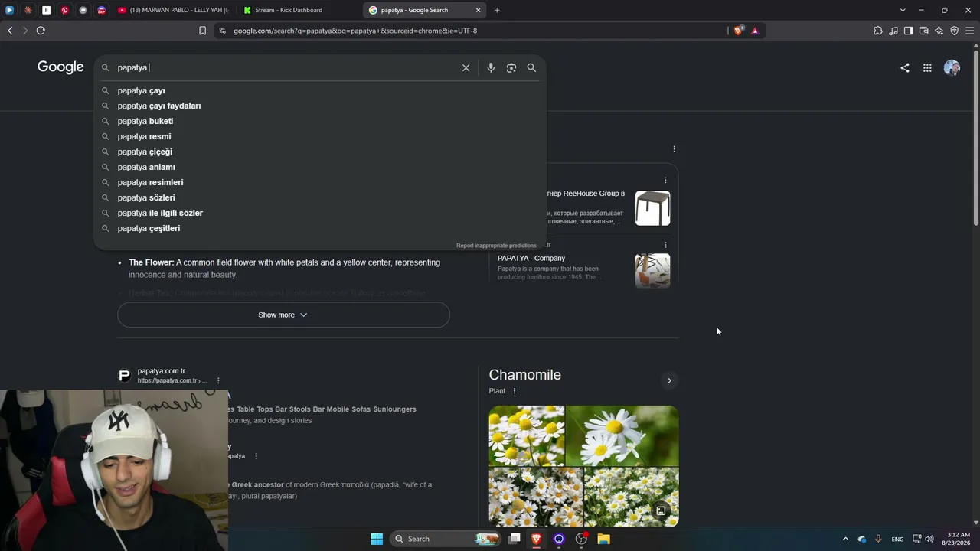
Task: Choose the 'papatya anlamı' suggestion
Action: click(320, 167)
